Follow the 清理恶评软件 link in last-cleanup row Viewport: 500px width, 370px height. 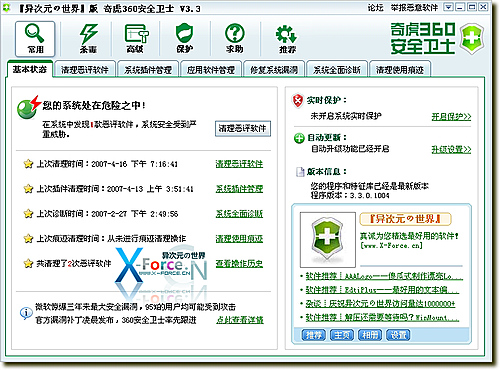239,164
